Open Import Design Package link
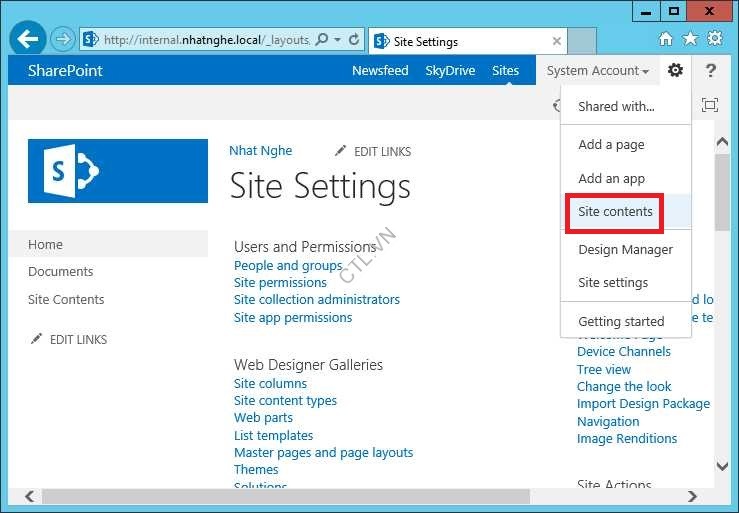Viewport: 739px width, 513px height. coord(643,404)
